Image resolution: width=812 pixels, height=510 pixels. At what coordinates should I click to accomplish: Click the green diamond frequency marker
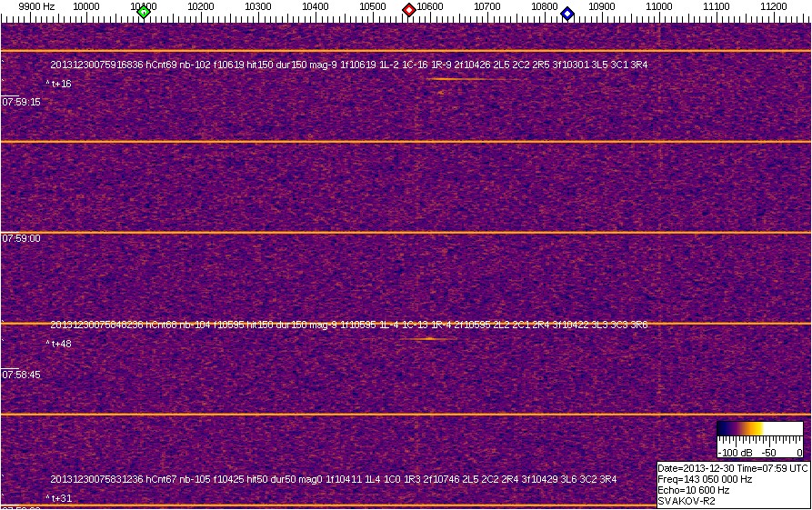click(x=144, y=12)
